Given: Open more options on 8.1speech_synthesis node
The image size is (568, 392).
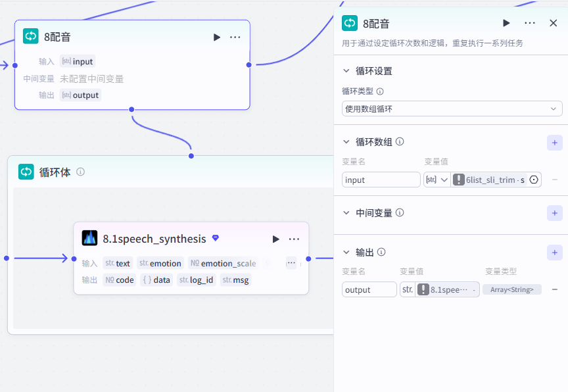Looking at the screenshot, I should [294, 239].
